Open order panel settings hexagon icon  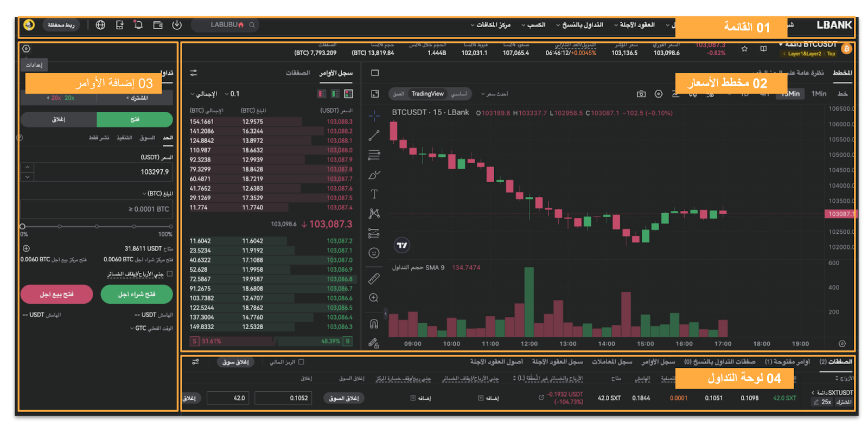(26, 49)
